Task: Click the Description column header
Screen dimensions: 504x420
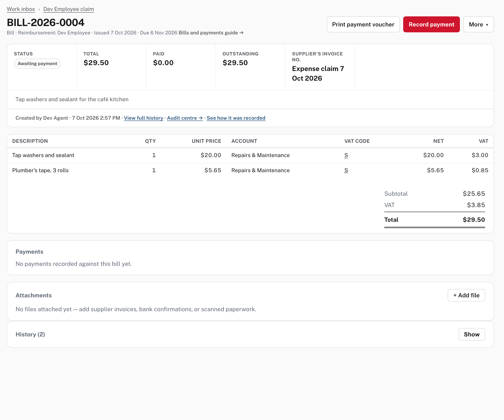Action: point(30,141)
